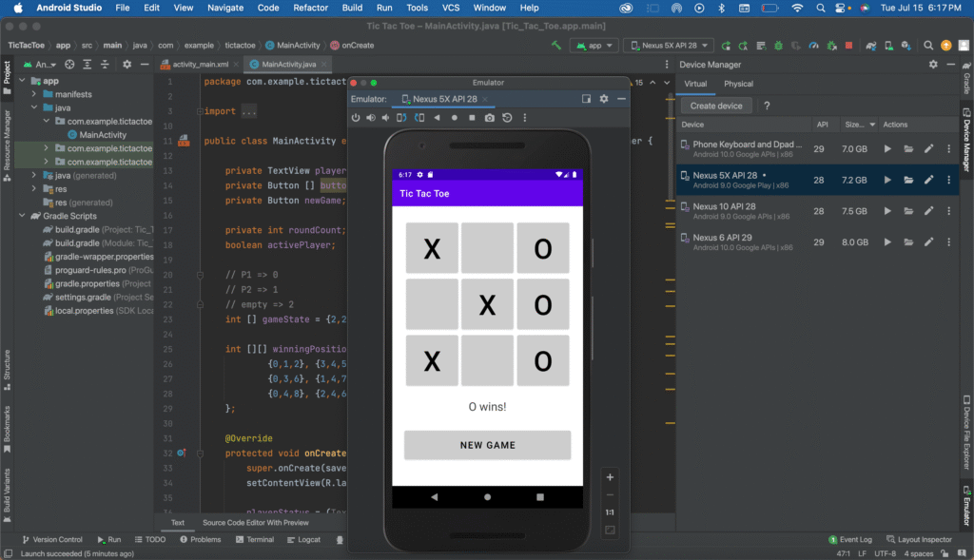Switch to the Physical devices tab
Viewport: 974px width, 560px height.
point(738,84)
